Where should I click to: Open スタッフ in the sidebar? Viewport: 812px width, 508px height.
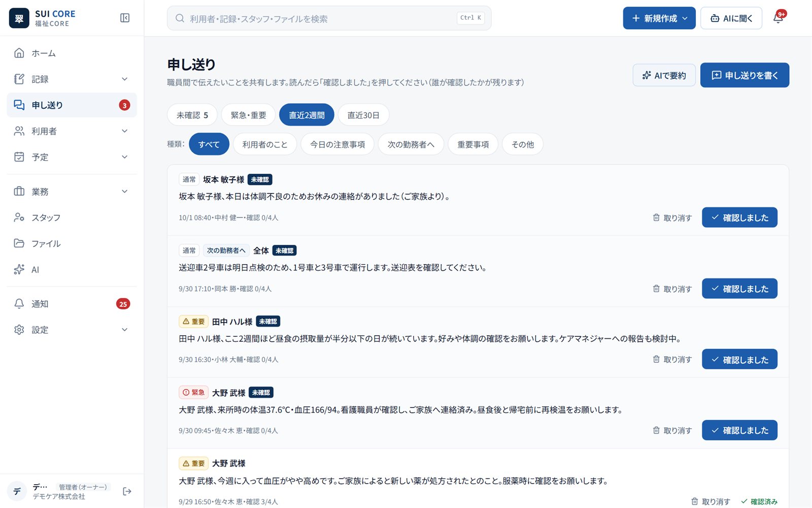(x=72, y=217)
